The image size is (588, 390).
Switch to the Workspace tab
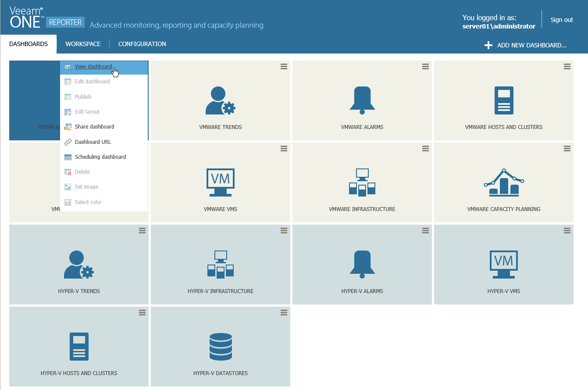coord(83,44)
